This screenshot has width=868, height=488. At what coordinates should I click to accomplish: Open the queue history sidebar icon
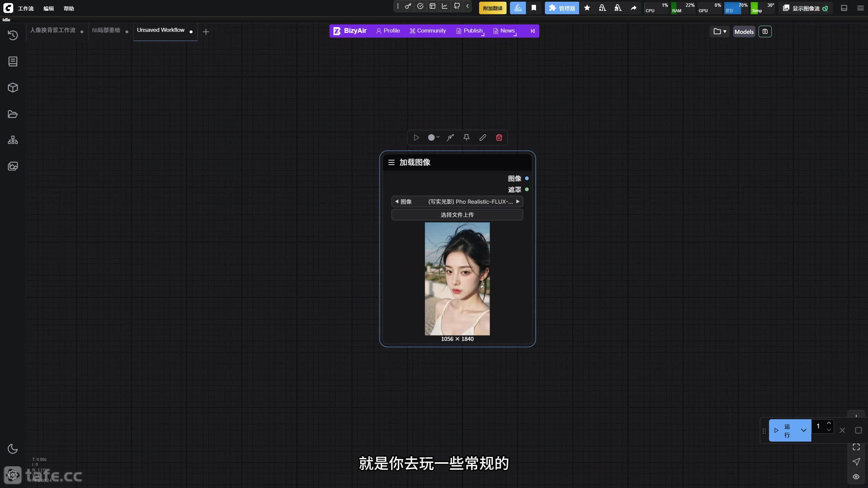[13, 35]
